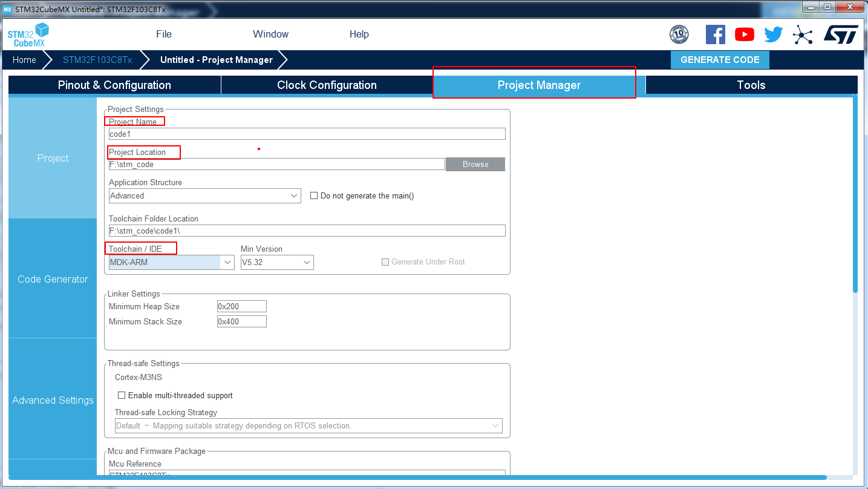Click the Cortex-M3NS label

coord(139,378)
